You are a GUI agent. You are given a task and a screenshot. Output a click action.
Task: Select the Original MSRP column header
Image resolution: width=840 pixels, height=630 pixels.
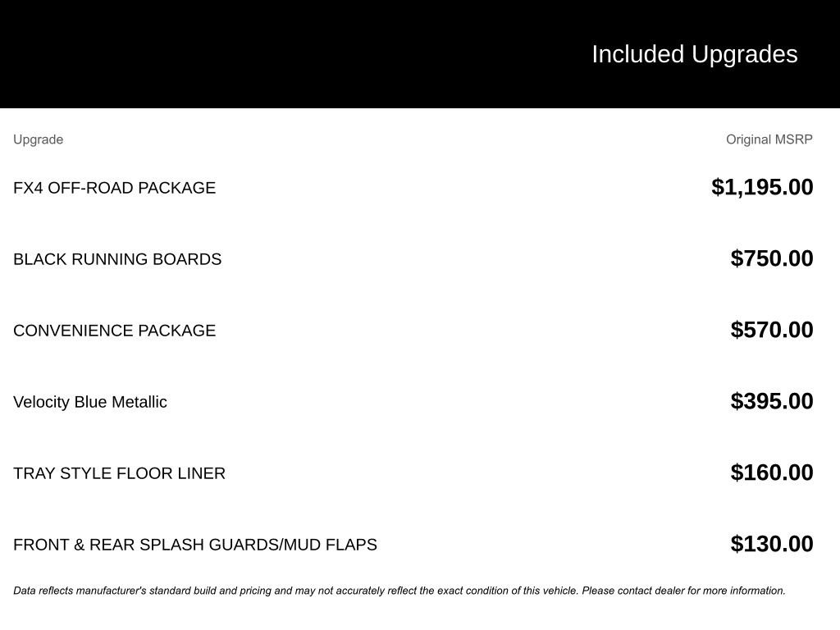tap(769, 139)
